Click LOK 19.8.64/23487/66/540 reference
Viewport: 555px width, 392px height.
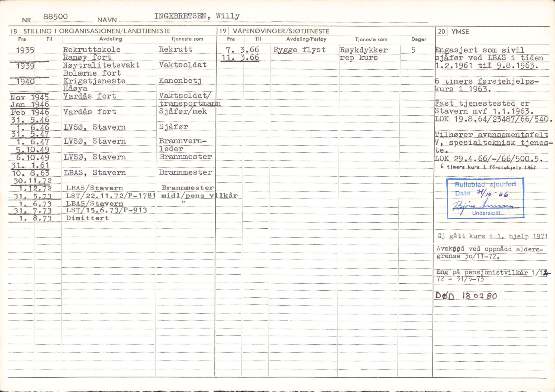point(493,119)
